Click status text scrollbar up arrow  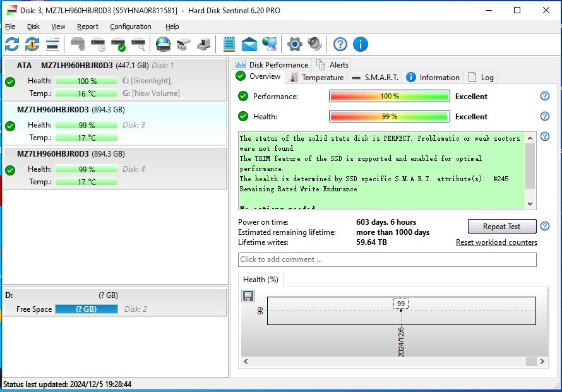(x=530, y=138)
